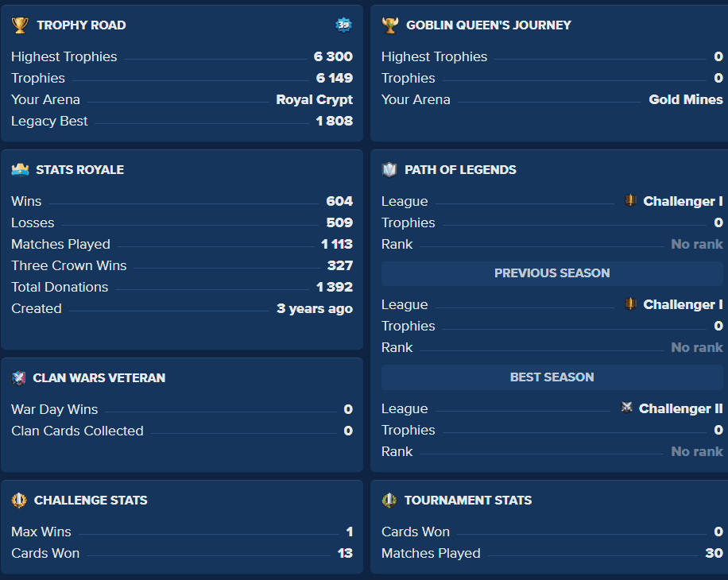The image size is (728, 580).
Task: Click Three Crown Wins value 327
Action: (x=340, y=265)
